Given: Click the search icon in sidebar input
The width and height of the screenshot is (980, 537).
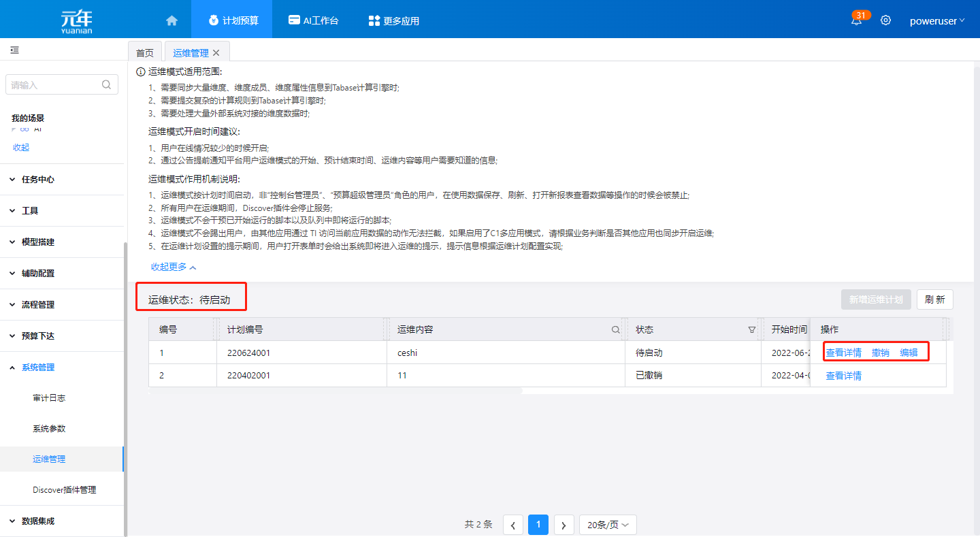Looking at the screenshot, I should tap(106, 85).
